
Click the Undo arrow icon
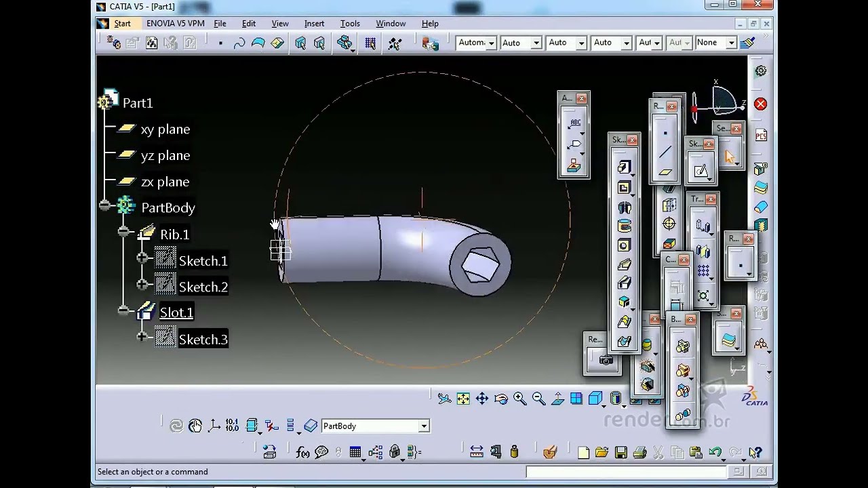[715, 452]
